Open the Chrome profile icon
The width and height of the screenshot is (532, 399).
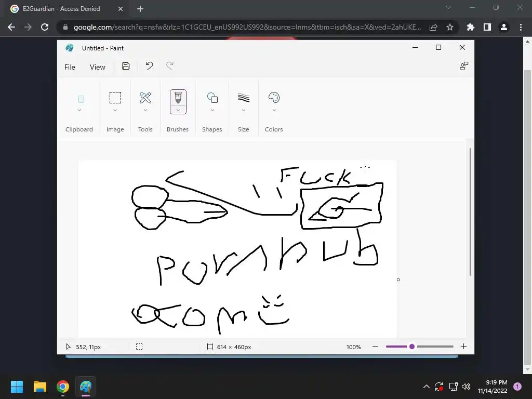point(504,27)
